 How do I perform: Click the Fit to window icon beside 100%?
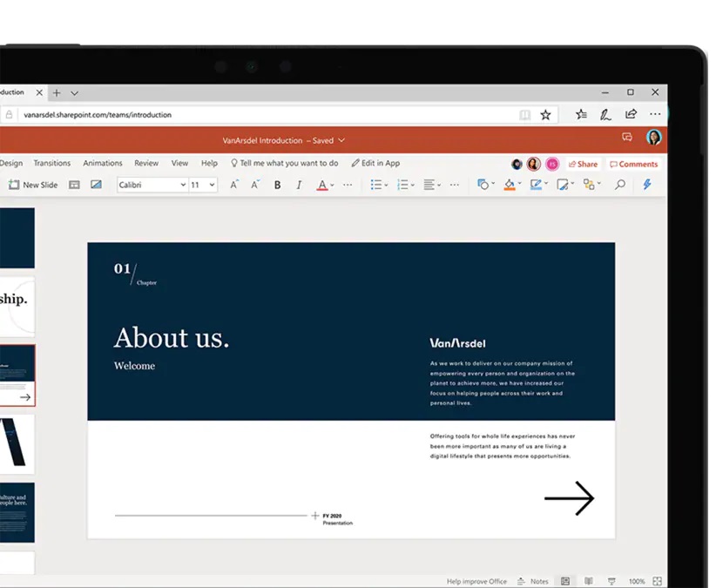click(x=657, y=581)
